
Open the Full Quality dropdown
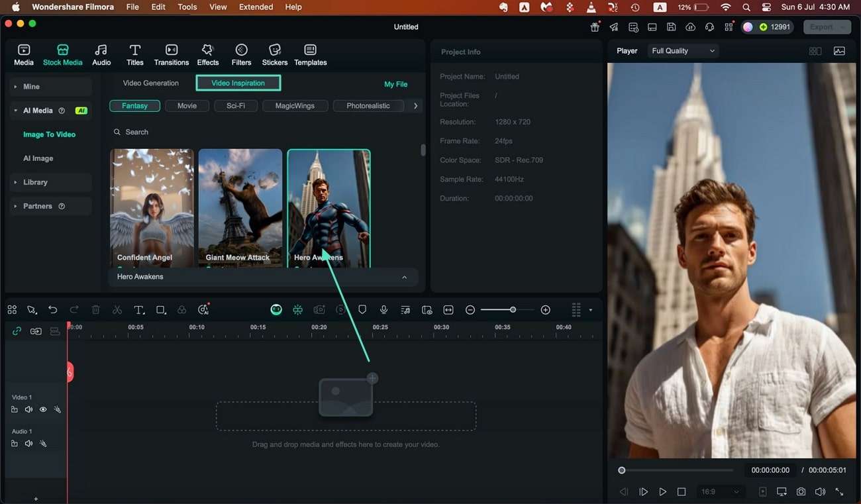tap(683, 51)
